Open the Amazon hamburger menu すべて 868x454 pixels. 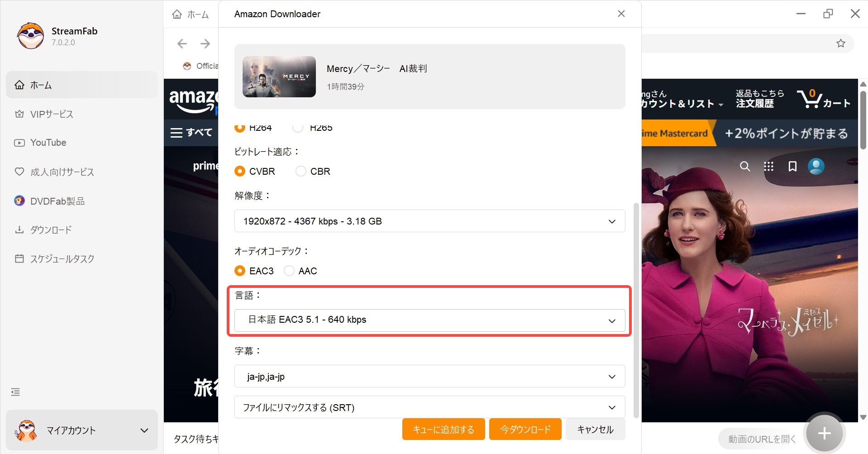pos(191,133)
